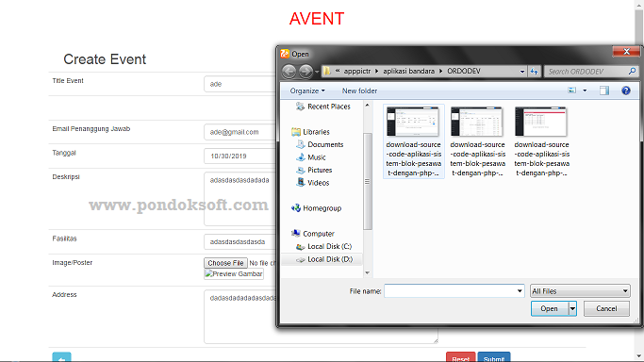Click the Open dialog title icon
Screen dimensions: 644x362
coord(285,54)
